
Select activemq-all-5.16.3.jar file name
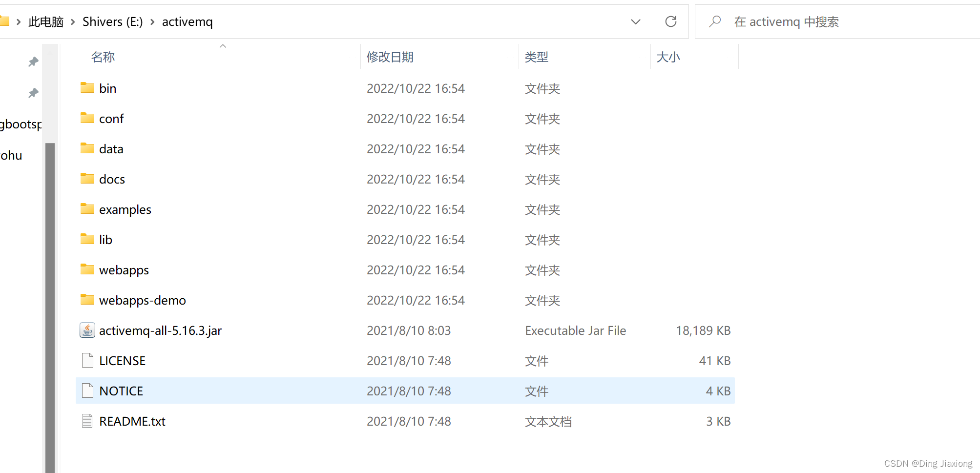click(x=160, y=330)
